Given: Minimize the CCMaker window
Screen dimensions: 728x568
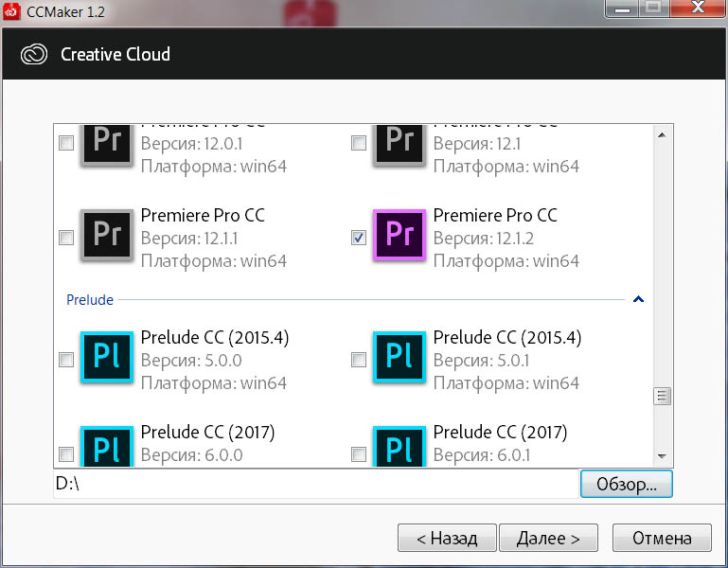Looking at the screenshot, I should (x=622, y=9).
